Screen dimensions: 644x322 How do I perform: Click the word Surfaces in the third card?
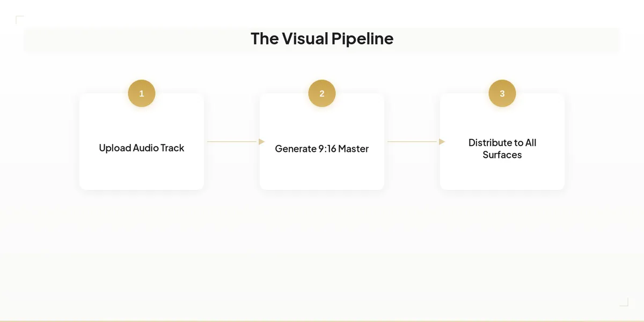(x=502, y=155)
